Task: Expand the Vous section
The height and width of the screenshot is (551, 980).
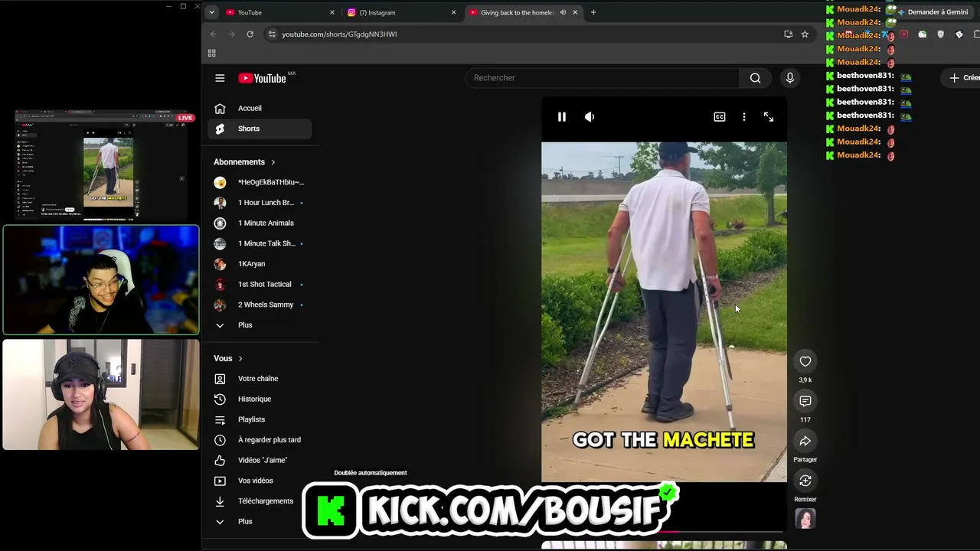Action: click(228, 358)
